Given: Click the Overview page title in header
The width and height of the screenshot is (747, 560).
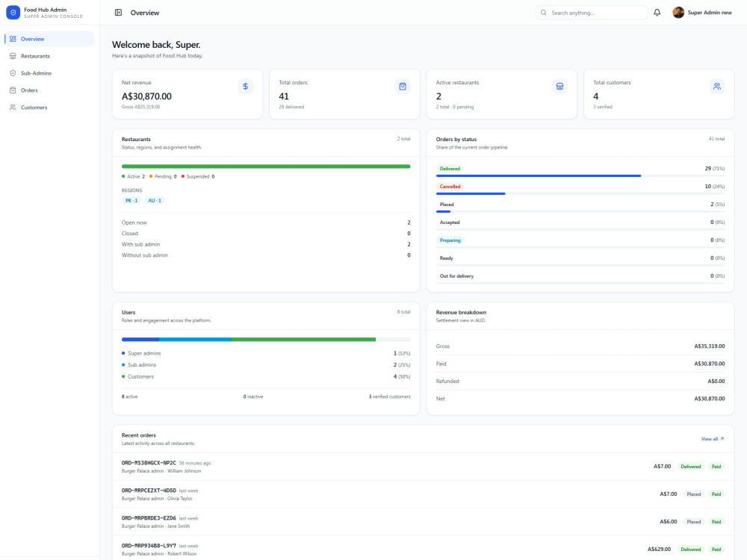Looking at the screenshot, I should click(x=145, y=13).
